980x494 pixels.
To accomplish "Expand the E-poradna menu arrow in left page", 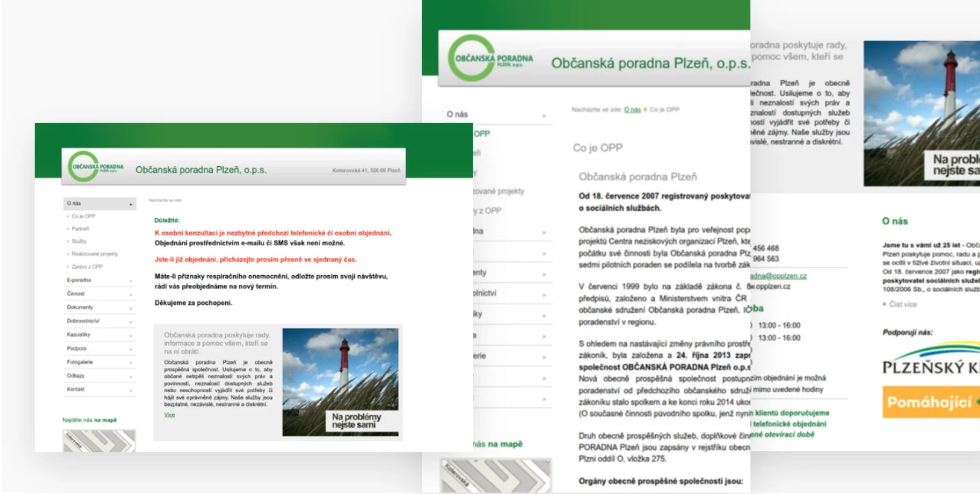I will tap(131, 281).
